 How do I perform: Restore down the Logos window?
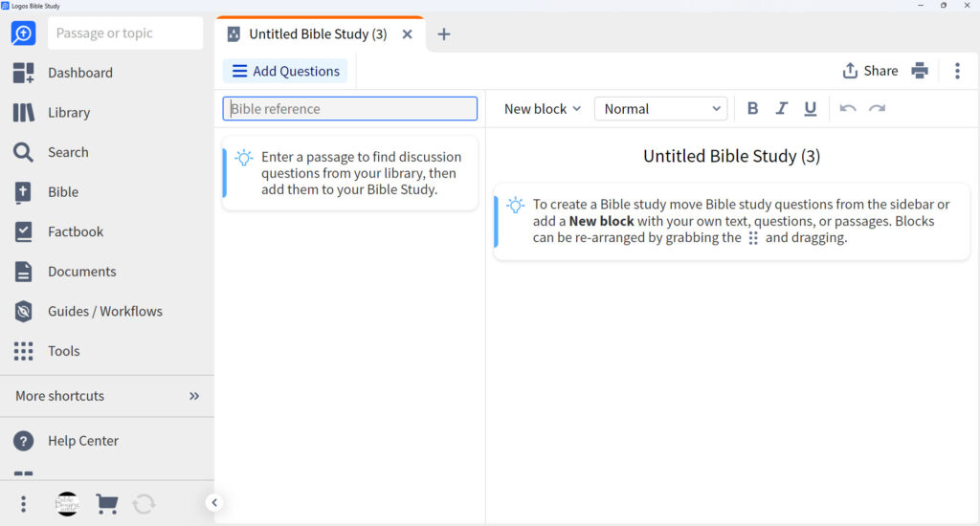point(944,5)
